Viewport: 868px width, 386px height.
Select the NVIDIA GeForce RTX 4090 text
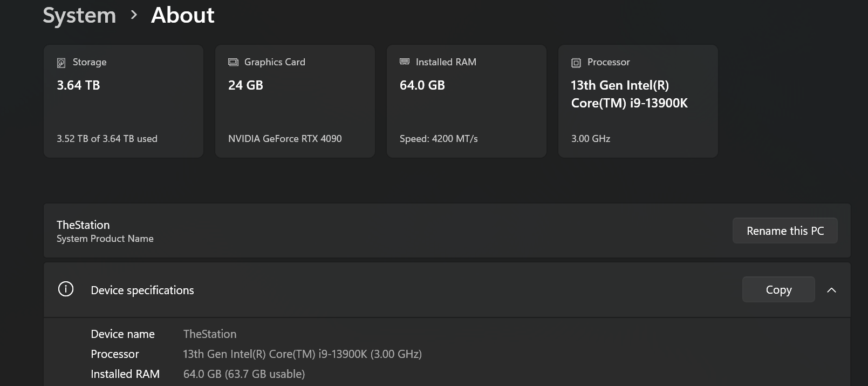coord(285,139)
